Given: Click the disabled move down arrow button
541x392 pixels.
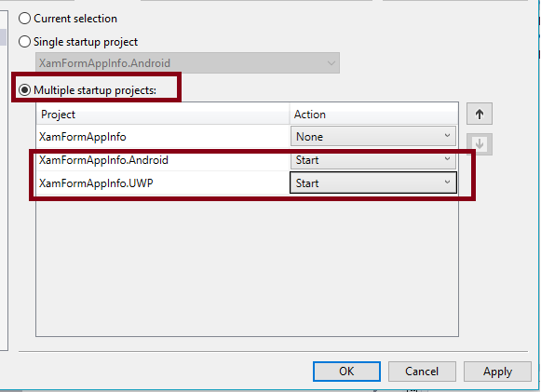Looking at the screenshot, I should click(480, 144).
